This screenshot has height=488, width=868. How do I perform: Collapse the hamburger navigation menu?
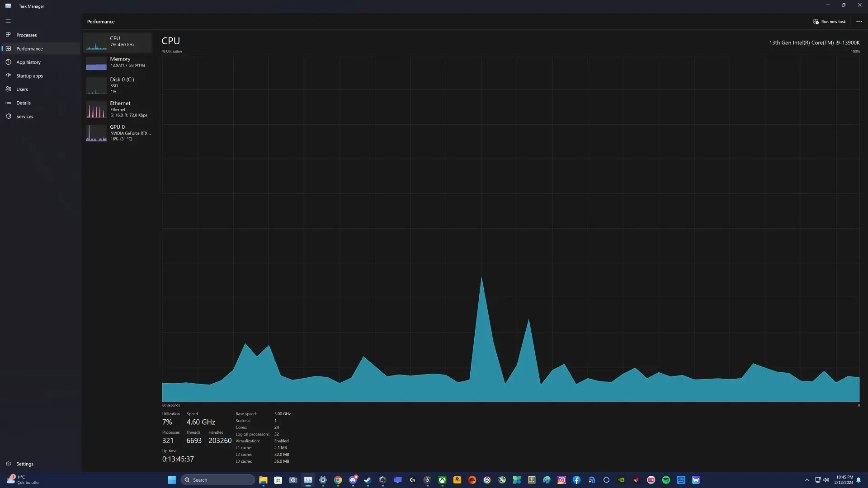(x=8, y=21)
